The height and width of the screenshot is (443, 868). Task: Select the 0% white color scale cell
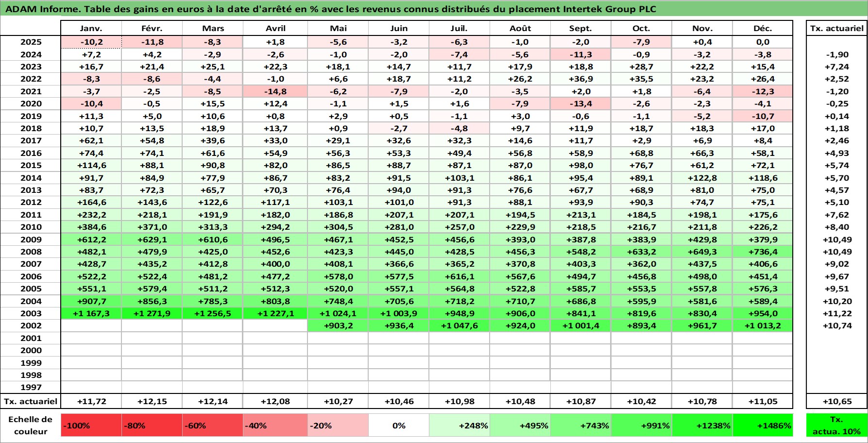[x=398, y=426]
